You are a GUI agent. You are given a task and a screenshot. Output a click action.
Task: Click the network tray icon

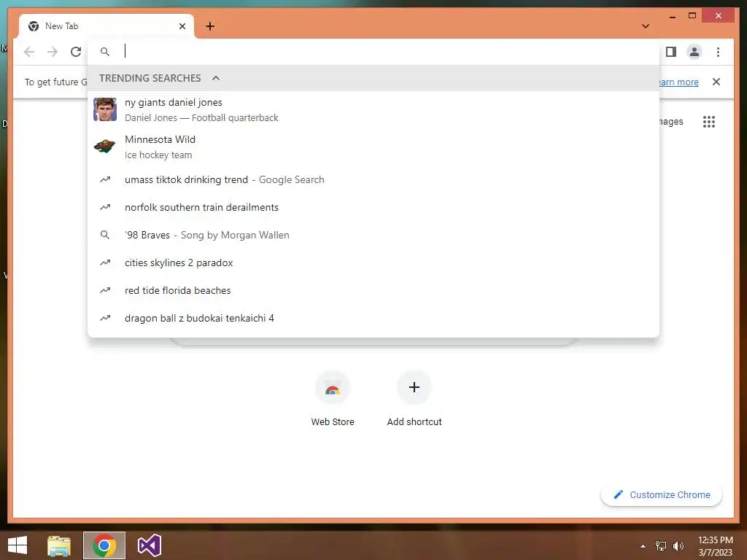tap(661, 546)
